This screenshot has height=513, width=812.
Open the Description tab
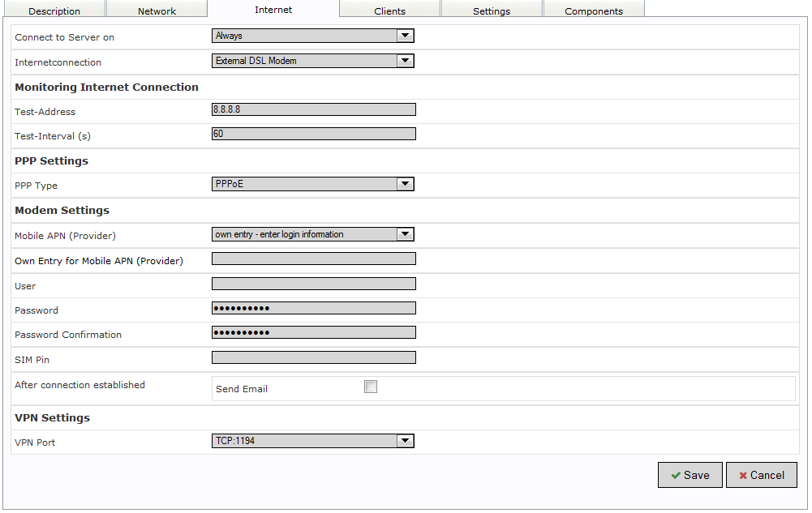coord(54,11)
